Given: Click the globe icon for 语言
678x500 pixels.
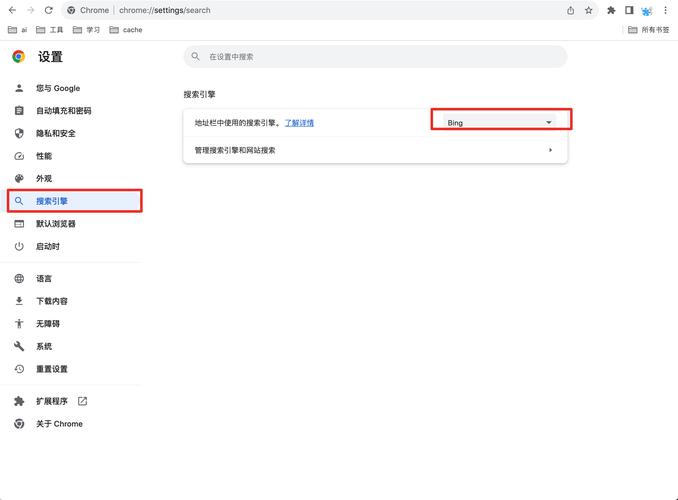Looking at the screenshot, I should tap(19, 279).
